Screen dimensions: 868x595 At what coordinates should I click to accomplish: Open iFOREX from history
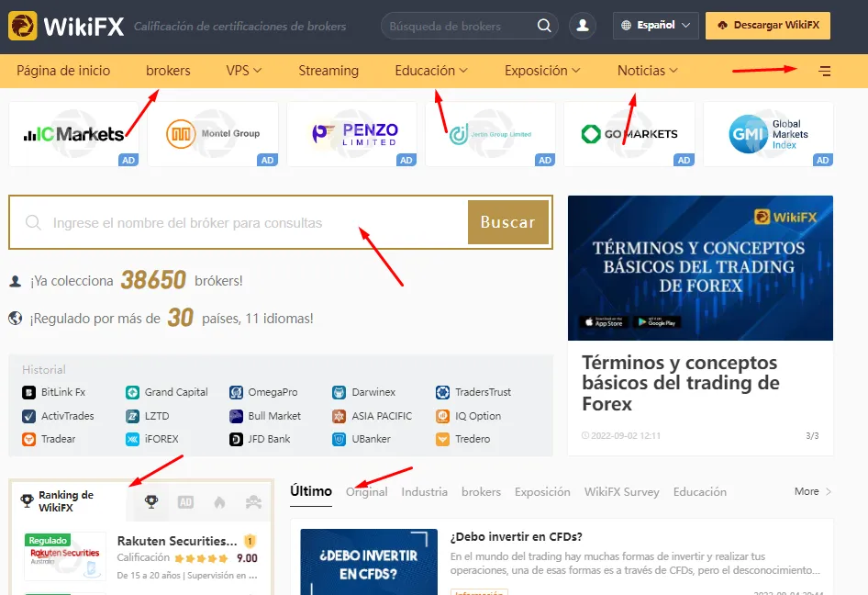coord(152,439)
